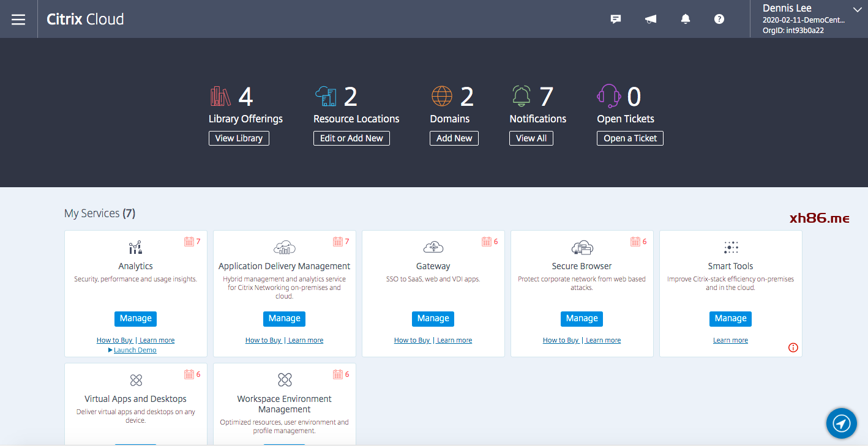868x446 pixels.
Task: Click Virtual Apps and Desktops title
Action: [136, 399]
